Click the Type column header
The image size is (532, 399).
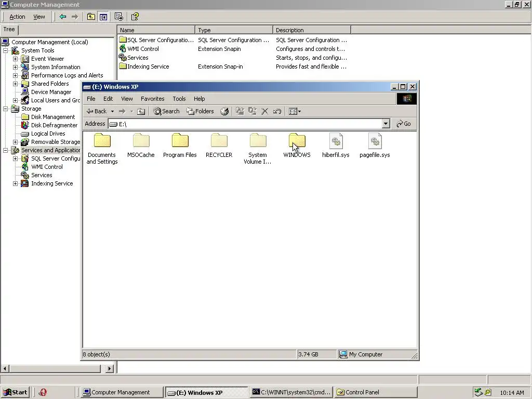[x=234, y=30]
